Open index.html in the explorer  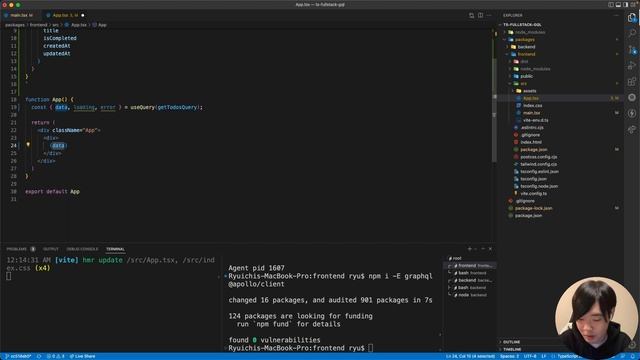(531, 142)
